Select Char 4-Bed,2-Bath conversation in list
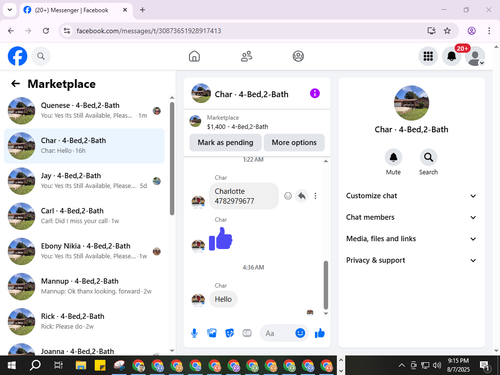 (84, 146)
